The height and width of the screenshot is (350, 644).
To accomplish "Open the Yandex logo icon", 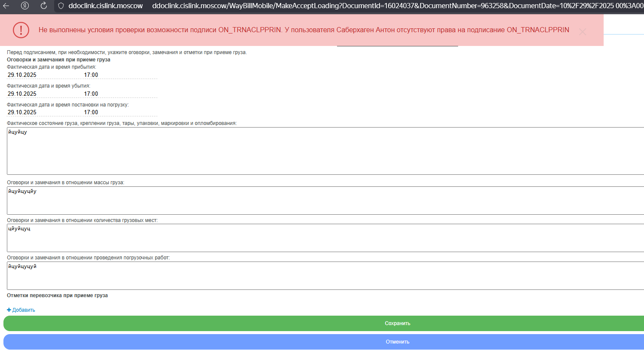I will coord(25,6).
